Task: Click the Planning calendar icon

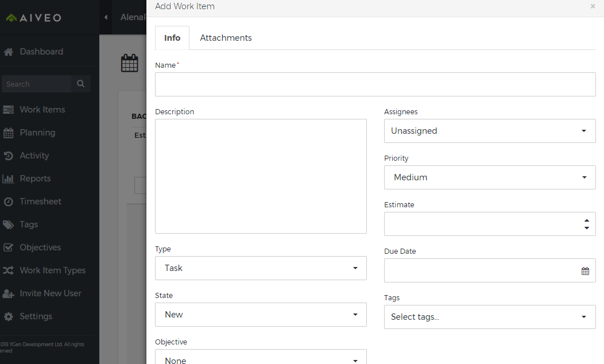Action: 9,133
